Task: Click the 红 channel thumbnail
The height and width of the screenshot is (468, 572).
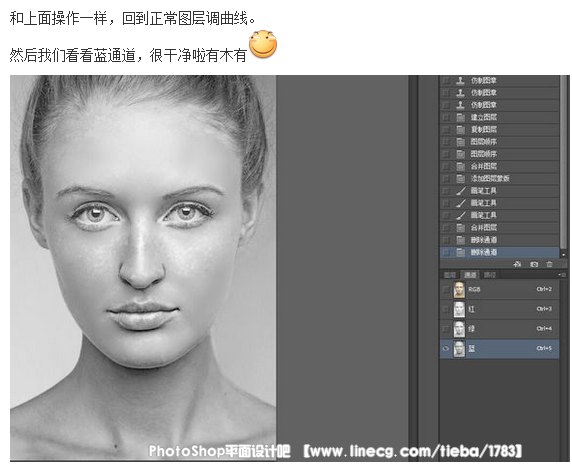Action: point(459,309)
